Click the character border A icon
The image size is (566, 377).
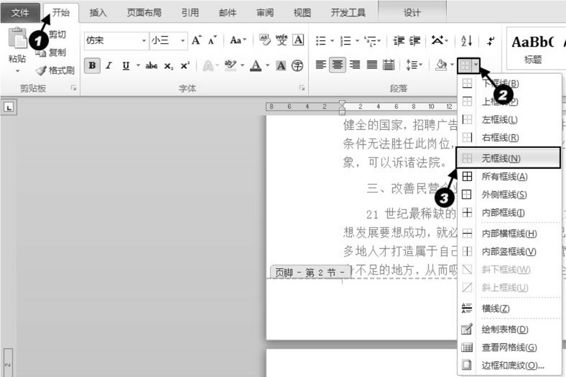coord(298,40)
